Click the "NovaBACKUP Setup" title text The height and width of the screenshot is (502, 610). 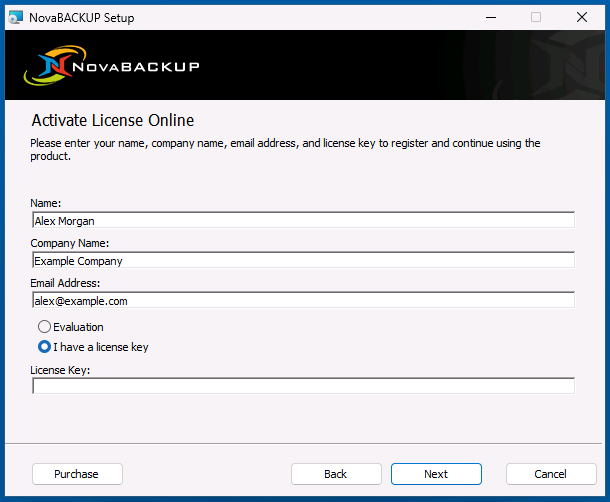(82, 18)
